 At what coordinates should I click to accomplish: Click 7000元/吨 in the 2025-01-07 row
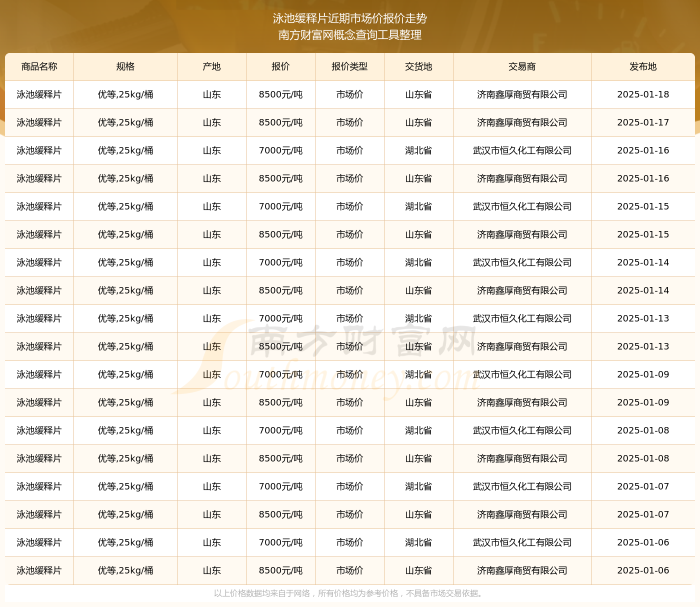click(280, 486)
